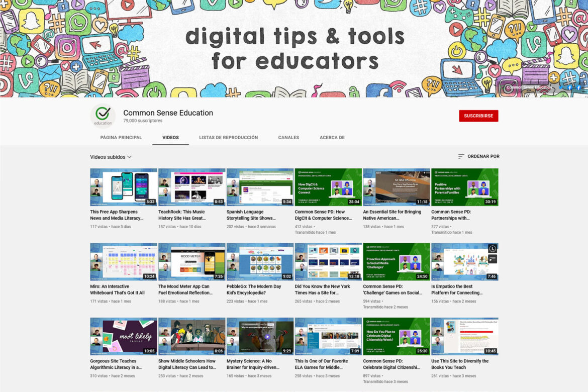The image size is (588, 392).
Task: Go to the CANALES tab
Action: [x=288, y=137]
